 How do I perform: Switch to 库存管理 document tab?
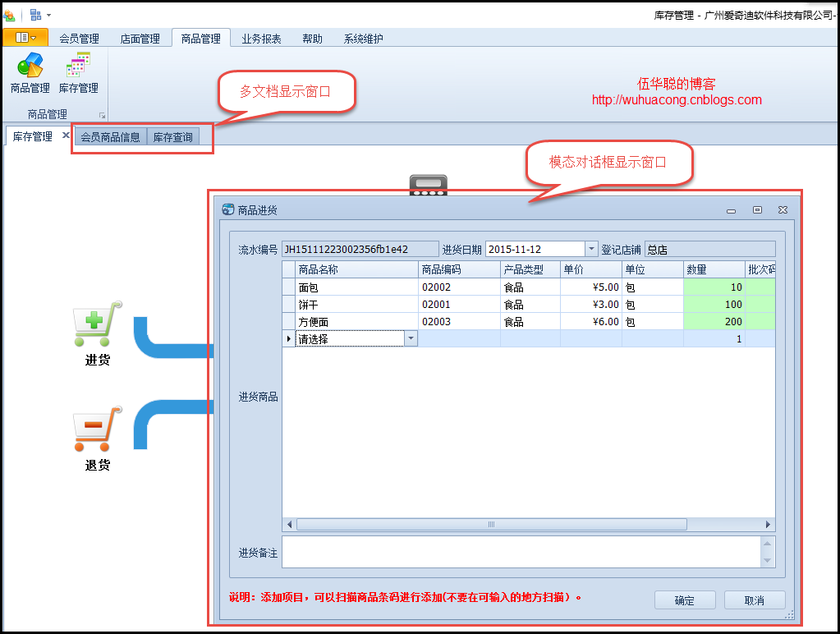[x=32, y=136]
